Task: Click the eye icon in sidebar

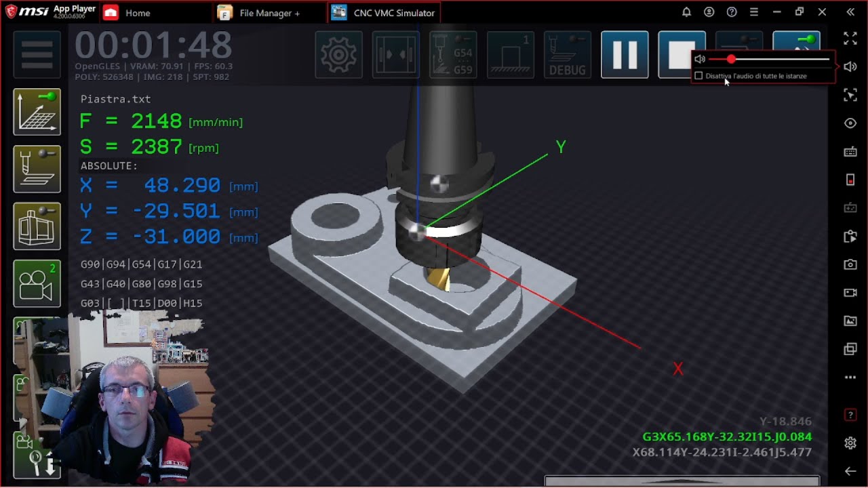Action: 850,123
